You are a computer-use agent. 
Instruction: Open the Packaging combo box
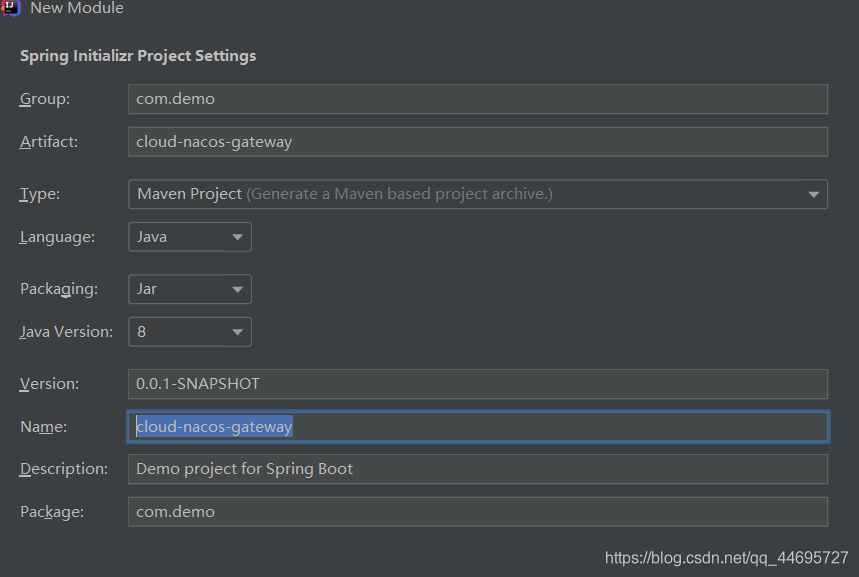(190, 289)
